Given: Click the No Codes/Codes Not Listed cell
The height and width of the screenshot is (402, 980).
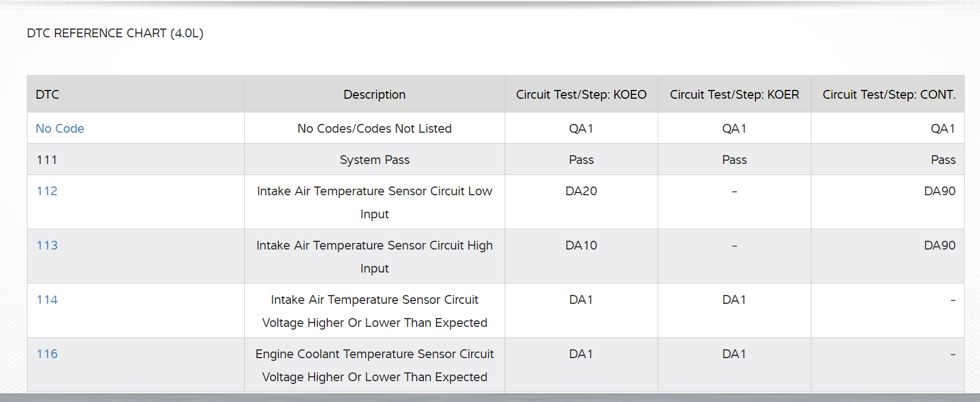Looking at the screenshot, I should pyautogui.click(x=374, y=128).
